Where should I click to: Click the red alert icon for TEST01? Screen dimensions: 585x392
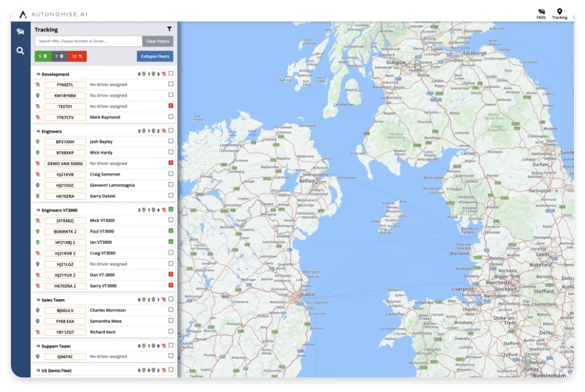pyautogui.click(x=171, y=106)
